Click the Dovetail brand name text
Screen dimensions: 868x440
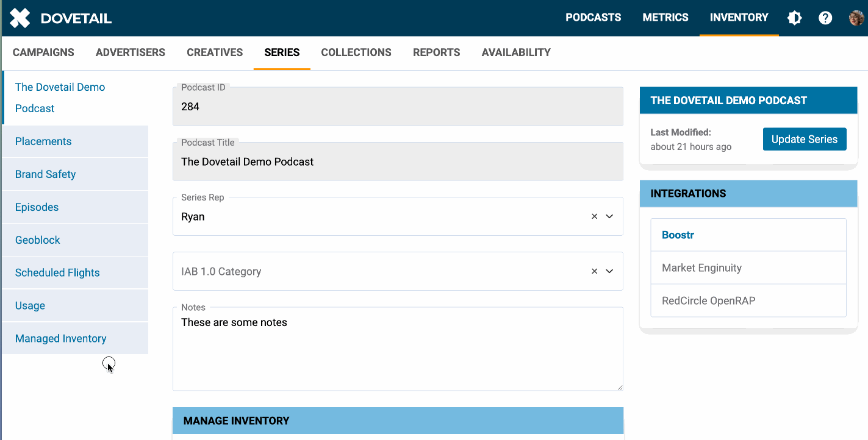coord(76,18)
